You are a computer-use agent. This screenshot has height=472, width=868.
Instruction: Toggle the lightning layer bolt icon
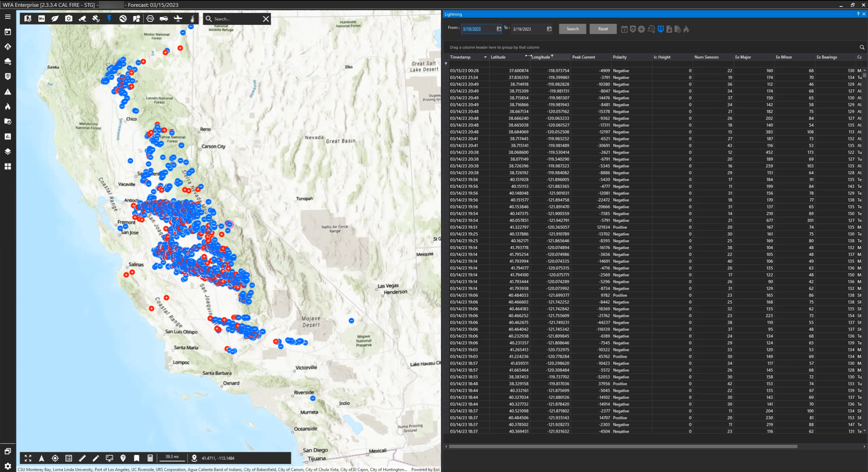point(109,19)
